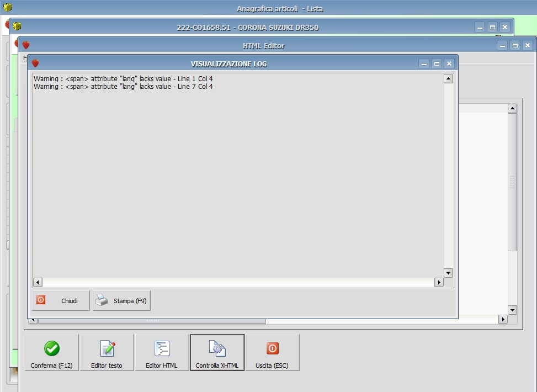Click HTML Editor horizontal scroll right arrow
This screenshot has width=537, height=392.
503,319
